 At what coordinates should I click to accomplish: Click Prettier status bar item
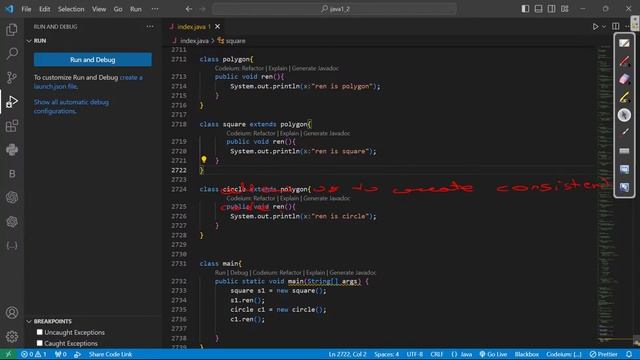604,354
